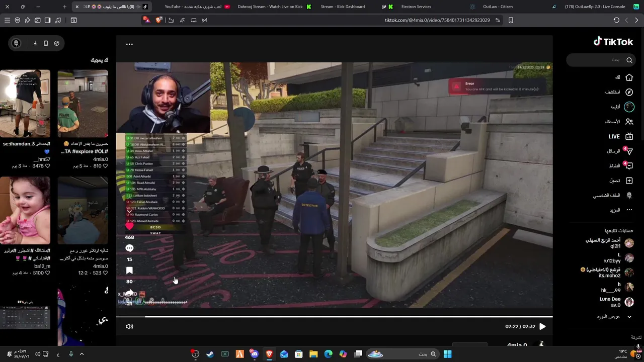Seek on the video progress bar
The image size is (644, 362).
tap(334, 317)
